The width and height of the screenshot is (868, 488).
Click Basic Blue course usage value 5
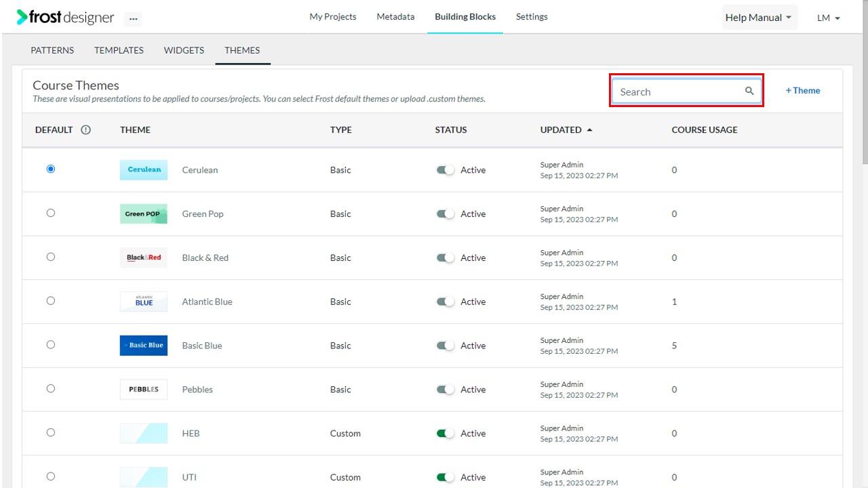[x=674, y=346]
